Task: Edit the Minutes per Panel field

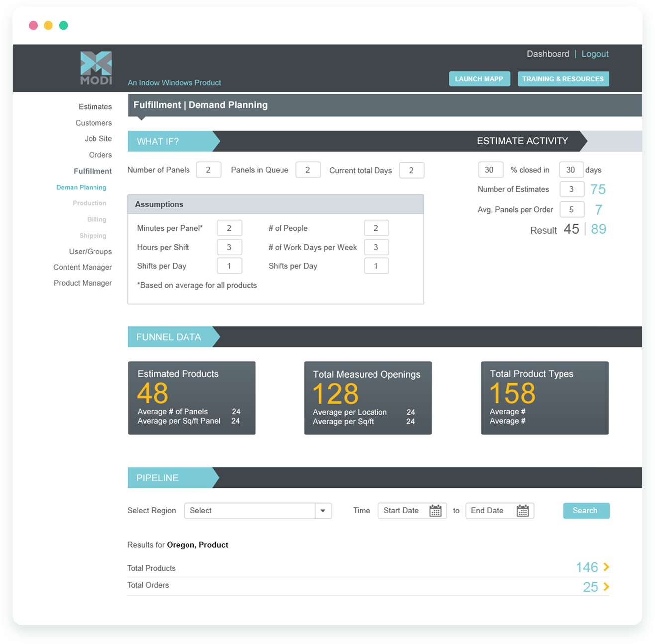Action: [229, 228]
